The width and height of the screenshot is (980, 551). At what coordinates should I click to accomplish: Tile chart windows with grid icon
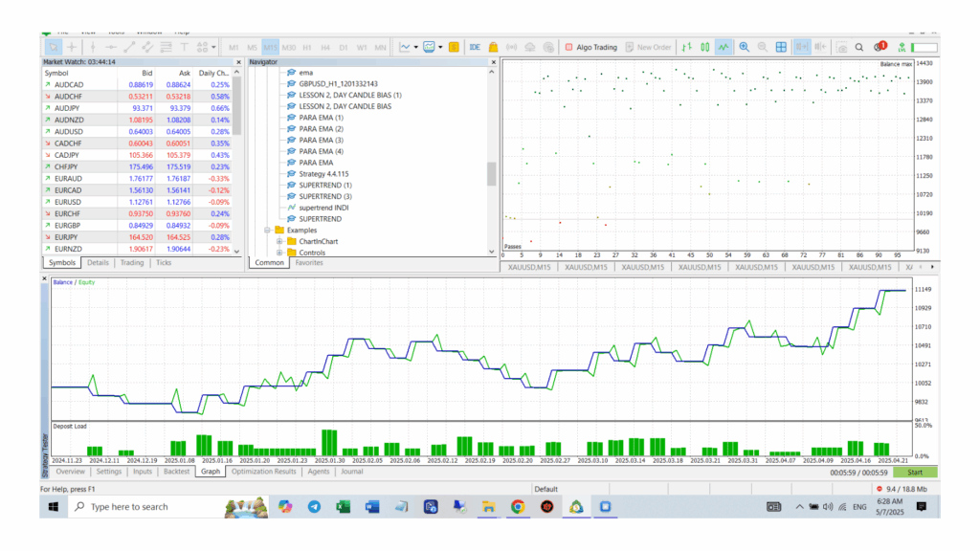(781, 47)
